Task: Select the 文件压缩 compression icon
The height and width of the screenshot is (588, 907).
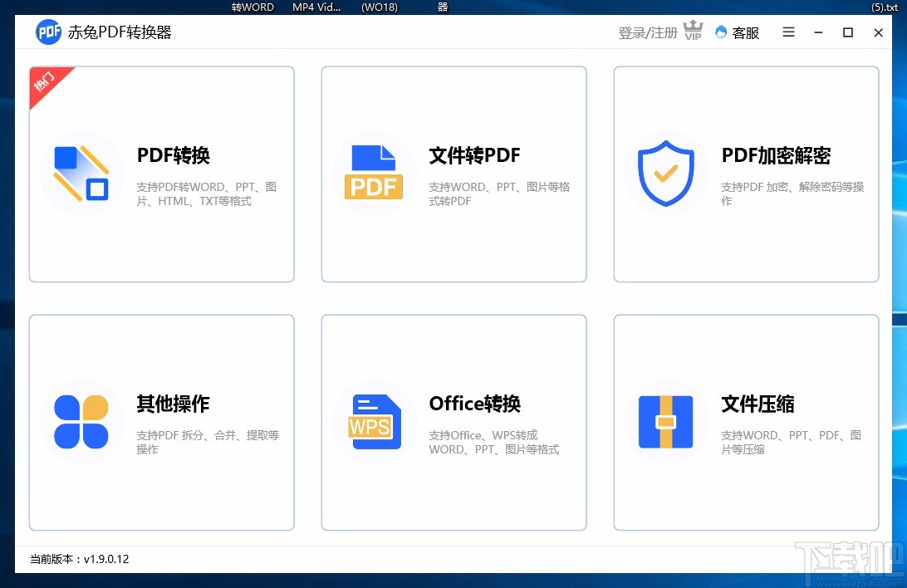Action: click(666, 421)
